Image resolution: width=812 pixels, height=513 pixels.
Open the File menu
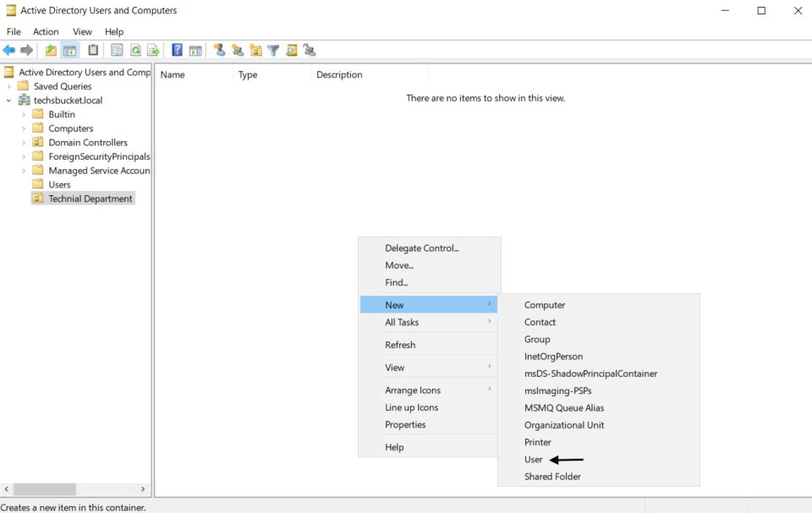(x=14, y=31)
